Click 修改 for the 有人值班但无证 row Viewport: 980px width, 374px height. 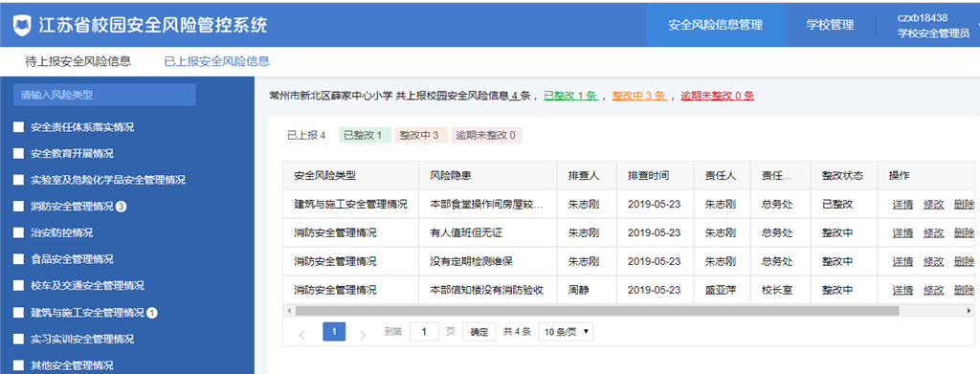pyautogui.click(x=933, y=232)
